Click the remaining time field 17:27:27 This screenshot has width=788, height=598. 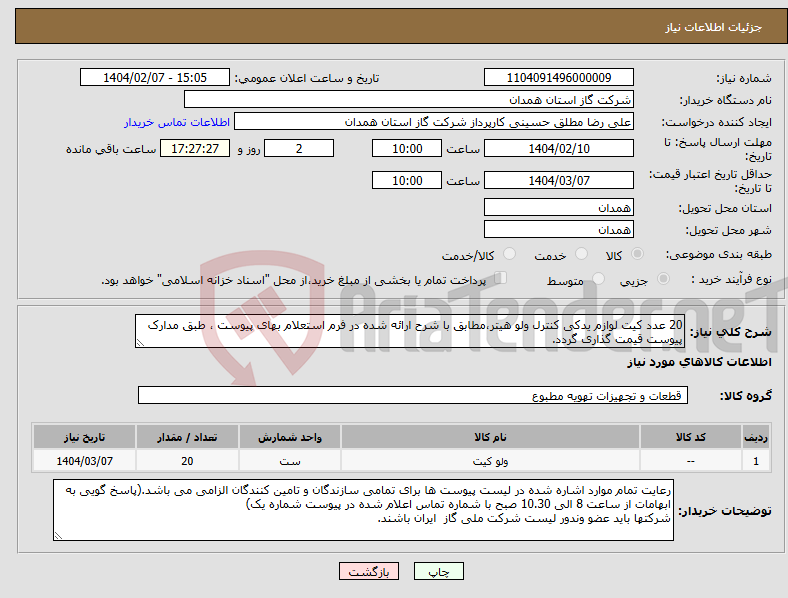click(x=195, y=148)
